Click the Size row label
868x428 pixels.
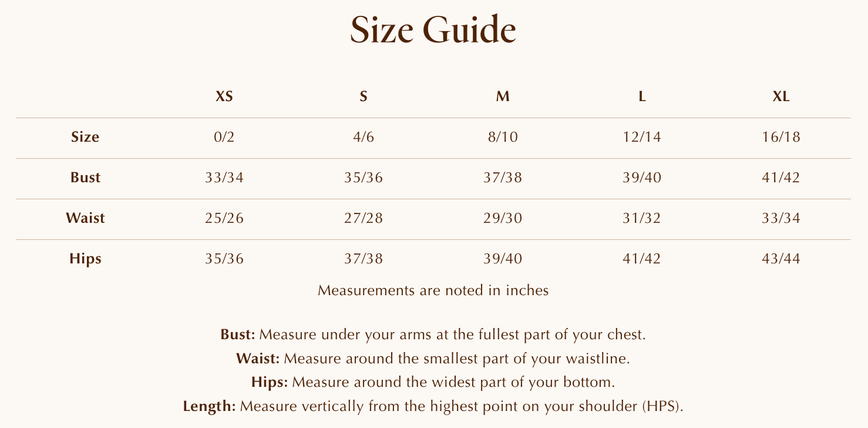tap(85, 138)
